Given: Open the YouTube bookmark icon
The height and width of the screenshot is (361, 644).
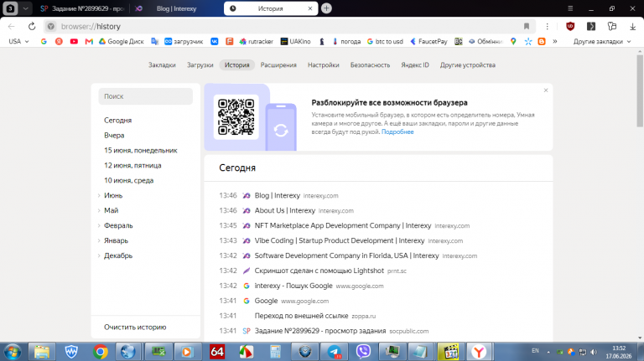Looking at the screenshot, I should click(x=74, y=41).
